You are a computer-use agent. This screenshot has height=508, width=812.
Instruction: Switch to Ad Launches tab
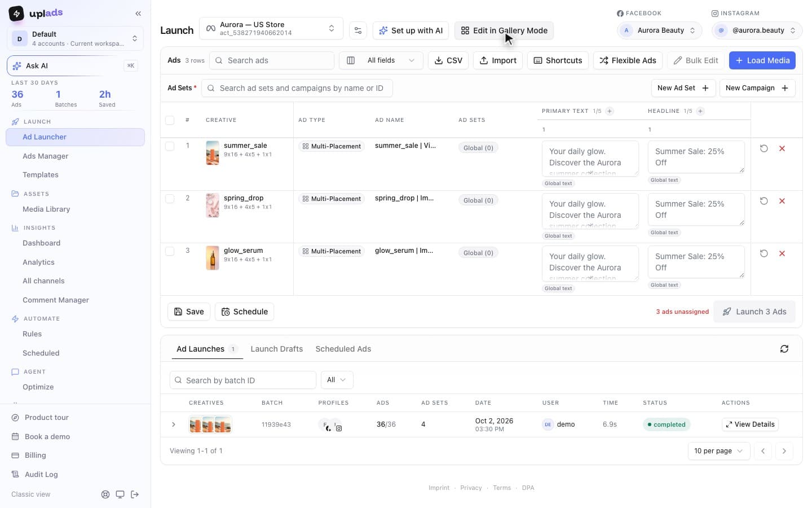click(x=207, y=349)
